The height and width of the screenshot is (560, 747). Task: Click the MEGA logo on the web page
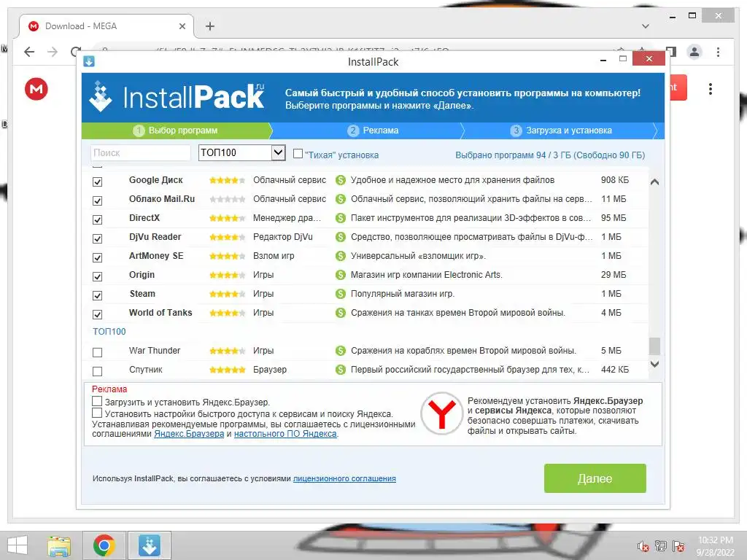tap(36, 88)
